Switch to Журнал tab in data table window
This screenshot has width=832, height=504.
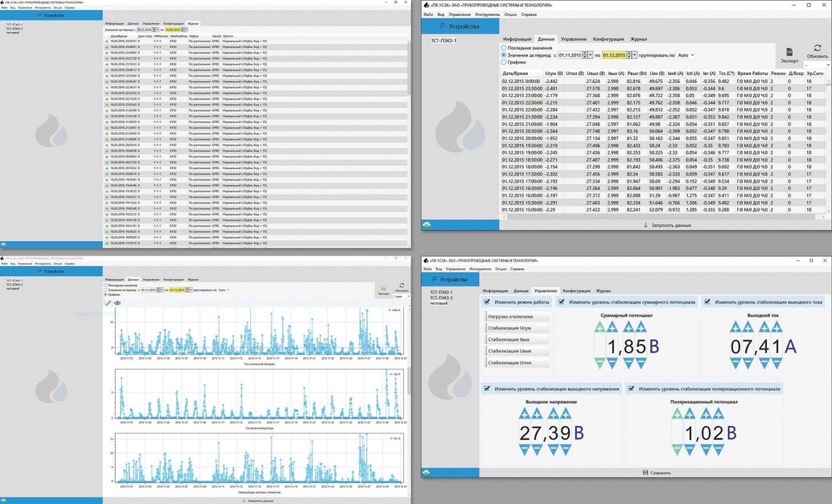638,39
